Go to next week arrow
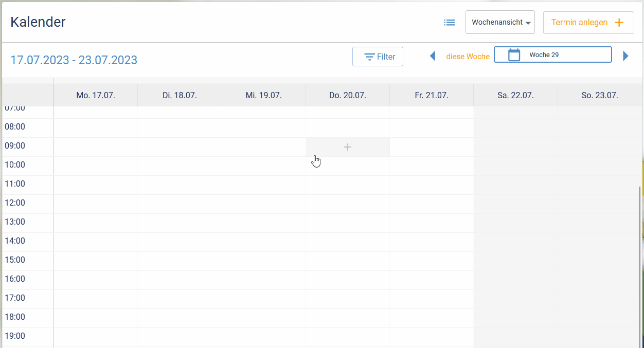This screenshot has width=644, height=348. 625,56
